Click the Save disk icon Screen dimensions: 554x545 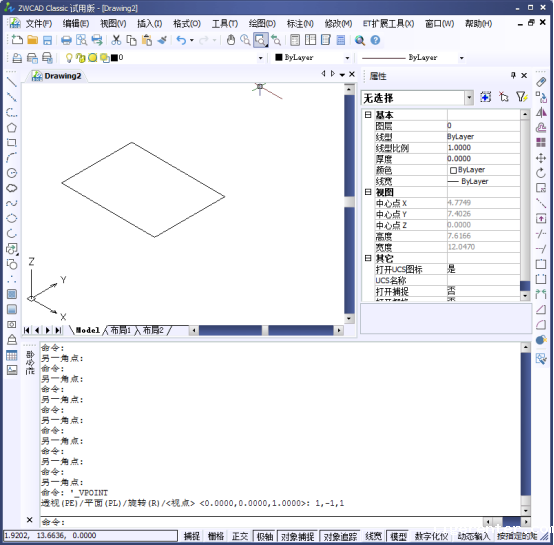tap(47, 40)
